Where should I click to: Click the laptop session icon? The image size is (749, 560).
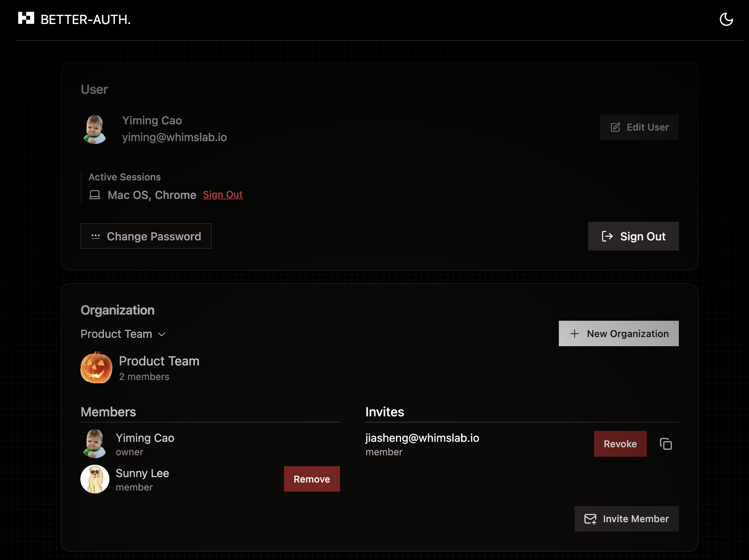[x=95, y=195]
